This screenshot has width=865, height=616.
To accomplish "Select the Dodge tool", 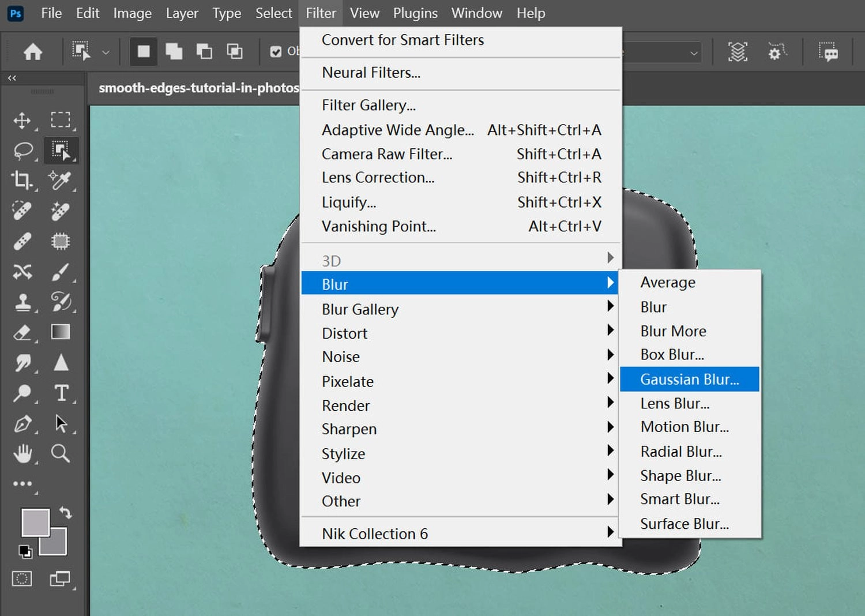I will click(22, 393).
